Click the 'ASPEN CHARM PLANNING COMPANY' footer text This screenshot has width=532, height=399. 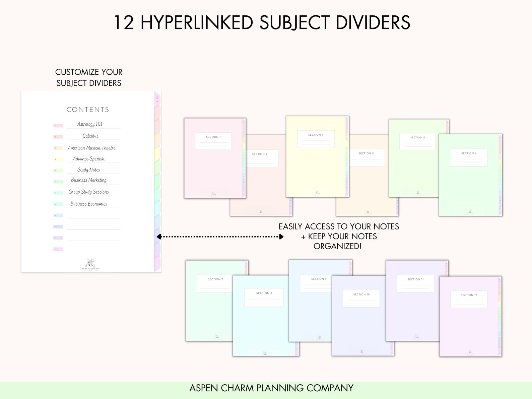point(271,388)
